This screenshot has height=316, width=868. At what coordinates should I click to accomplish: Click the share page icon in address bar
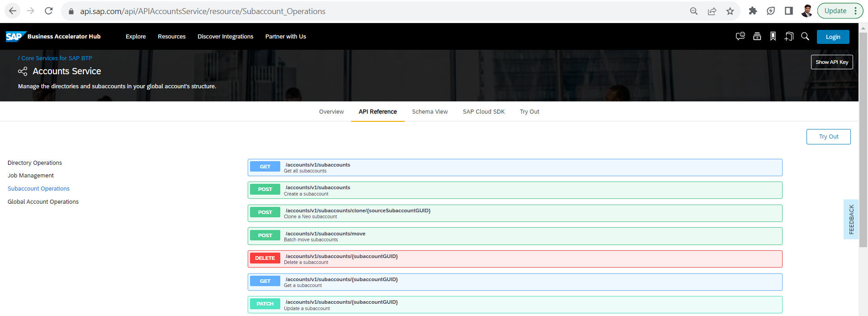712,11
